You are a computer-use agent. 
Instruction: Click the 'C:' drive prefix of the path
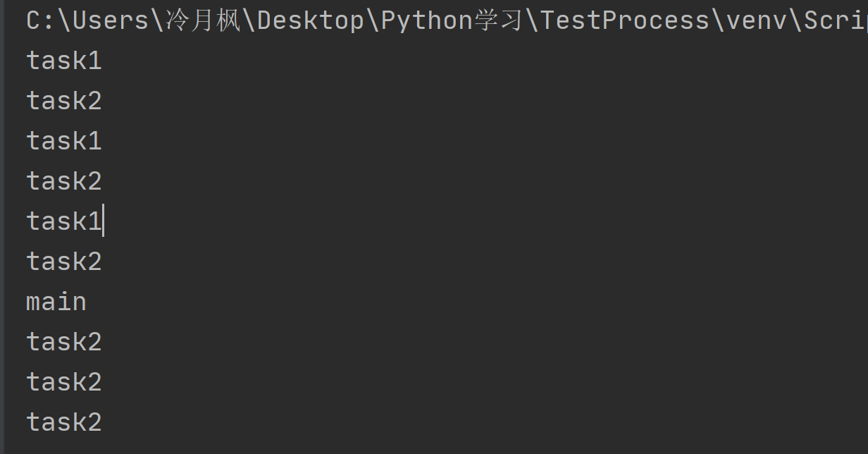42,21
